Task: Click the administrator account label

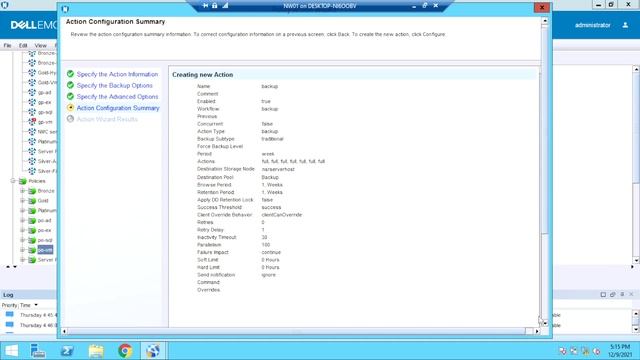Action: click(x=593, y=25)
